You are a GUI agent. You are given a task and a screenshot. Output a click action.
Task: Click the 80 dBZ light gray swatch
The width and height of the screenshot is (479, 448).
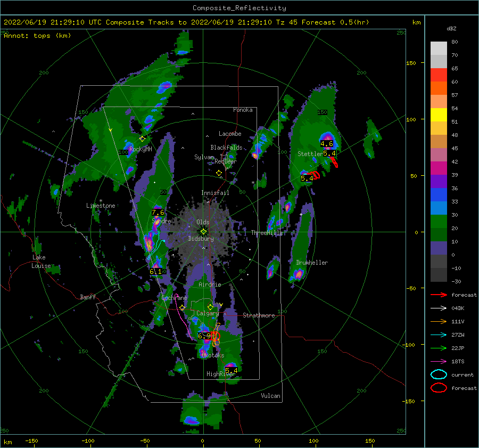439,48
